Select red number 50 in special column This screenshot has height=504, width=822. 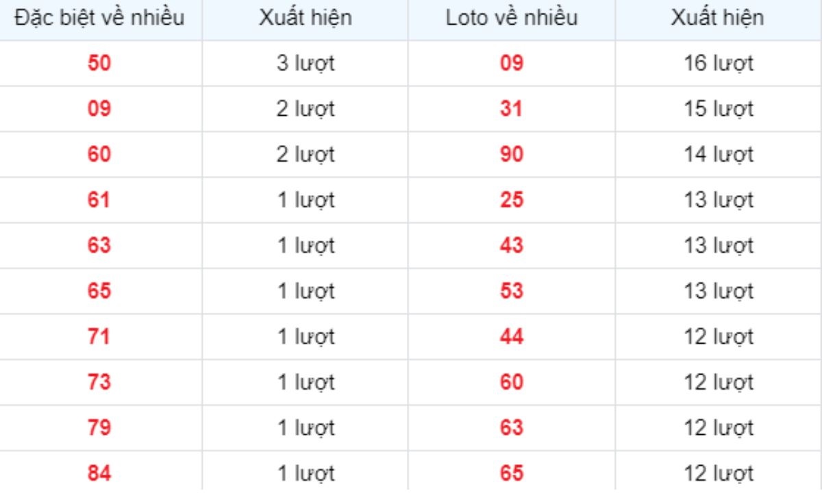[x=99, y=64]
